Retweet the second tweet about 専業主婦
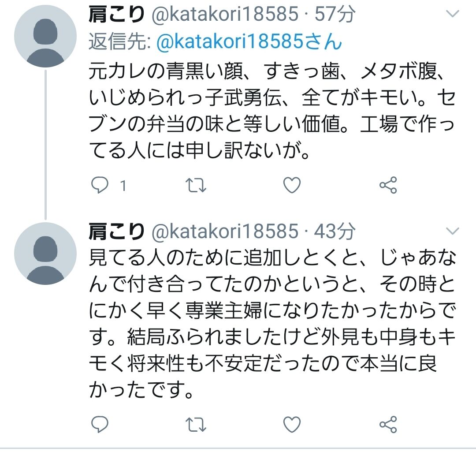This screenshot has height=452, width=476. [195, 425]
